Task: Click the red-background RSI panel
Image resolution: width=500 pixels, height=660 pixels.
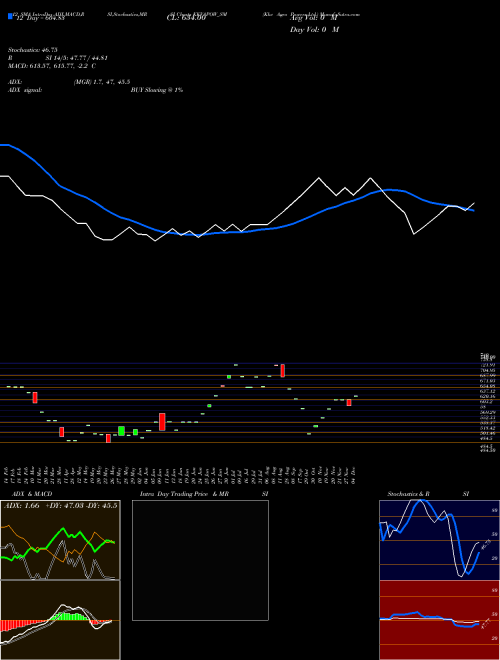Action: (x=439, y=620)
